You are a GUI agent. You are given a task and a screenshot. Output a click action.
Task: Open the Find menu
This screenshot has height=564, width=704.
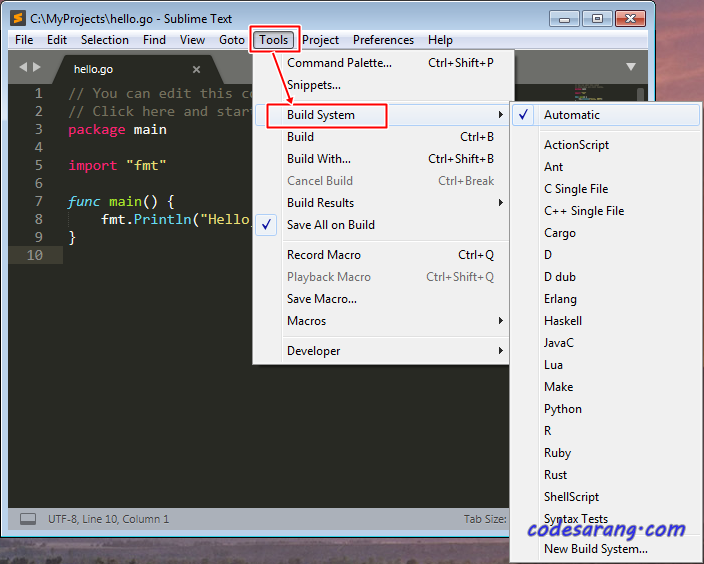coord(154,40)
